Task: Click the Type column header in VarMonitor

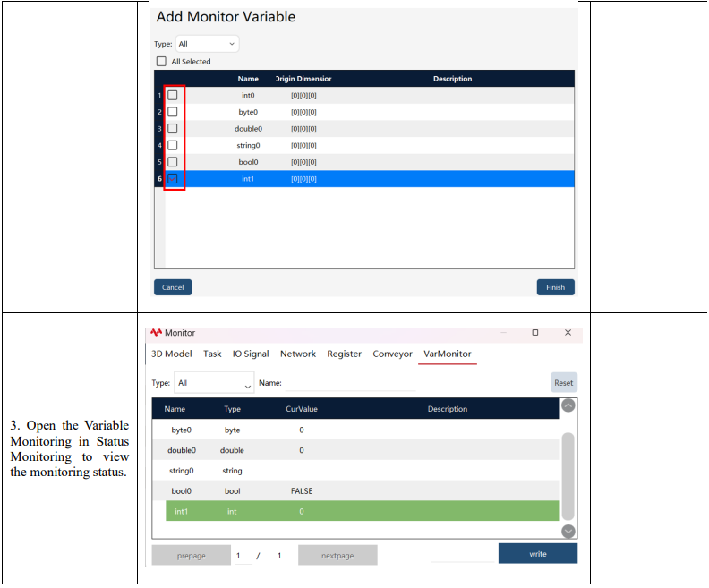Action: tap(233, 409)
